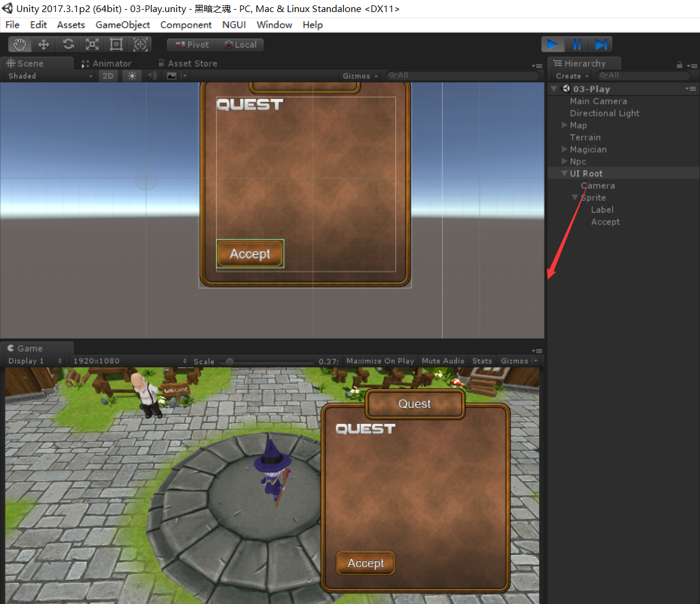Select the Scale tool
Image resolution: width=700 pixels, height=604 pixels.
click(x=92, y=44)
